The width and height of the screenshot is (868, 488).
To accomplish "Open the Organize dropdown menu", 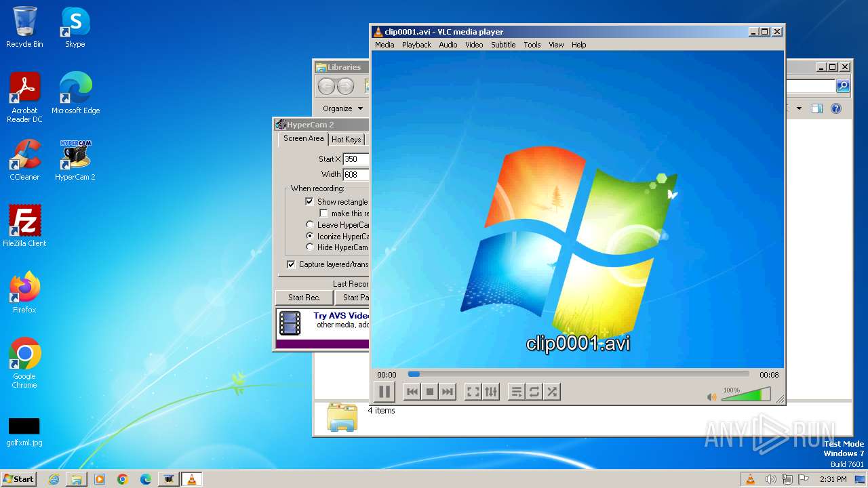I will (x=342, y=108).
